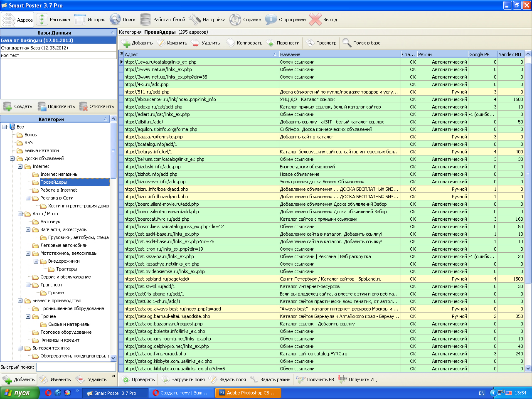532x399 pixels.
Task: Click the Поиск globe search icon
Action: 115,20
